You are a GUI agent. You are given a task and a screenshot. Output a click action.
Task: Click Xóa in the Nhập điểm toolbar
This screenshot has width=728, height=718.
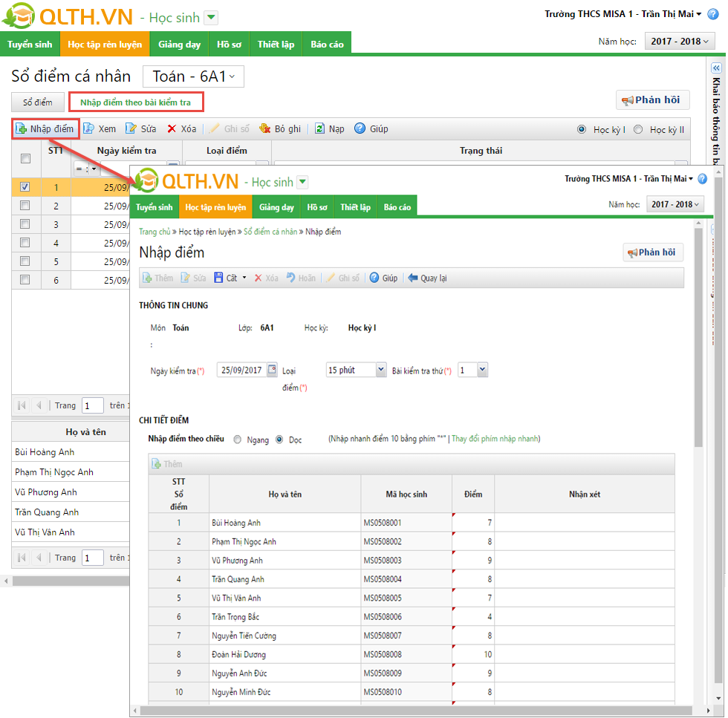(x=267, y=278)
